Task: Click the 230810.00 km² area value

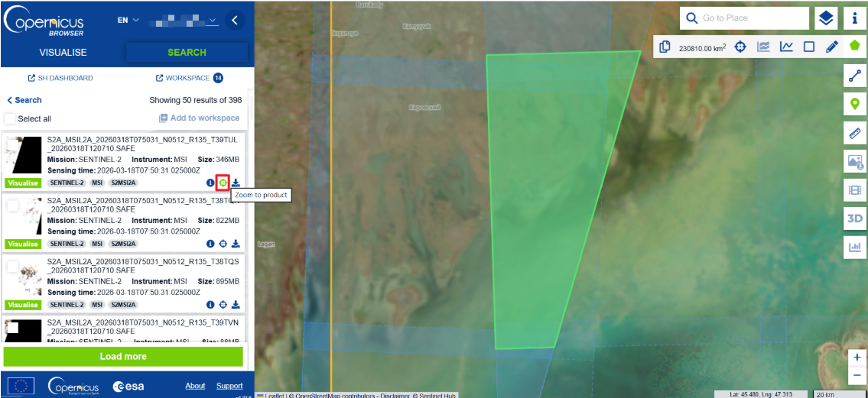Action: click(x=703, y=48)
